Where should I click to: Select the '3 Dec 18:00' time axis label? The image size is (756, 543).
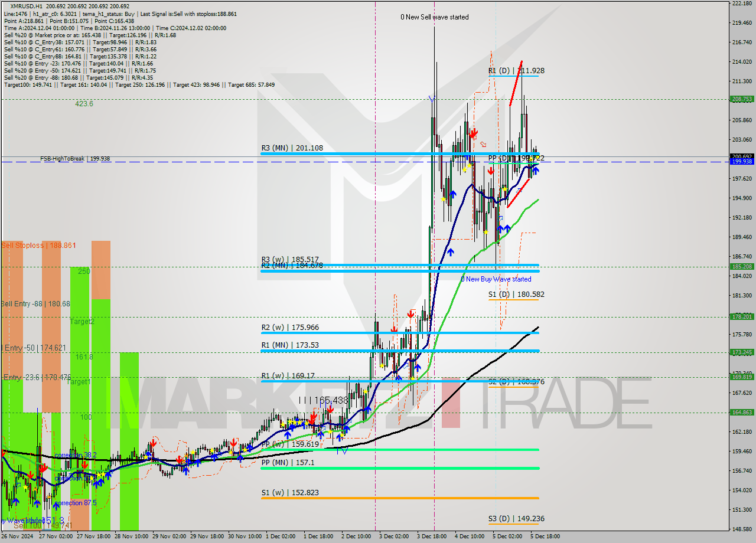[432, 537]
